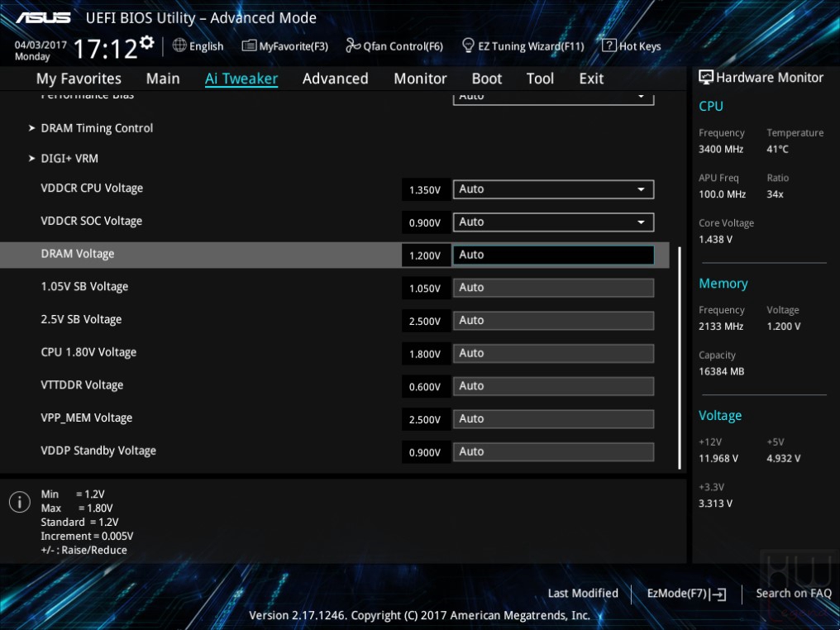840x630 pixels.
Task: Select the VTTDDR Voltage label
Action: 82,384
